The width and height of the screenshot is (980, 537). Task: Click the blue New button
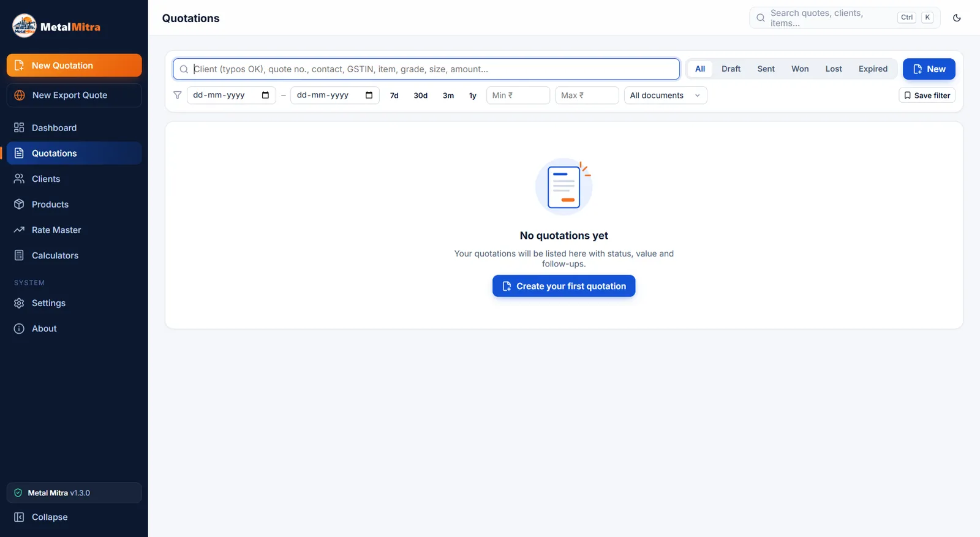[x=929, y=69]
